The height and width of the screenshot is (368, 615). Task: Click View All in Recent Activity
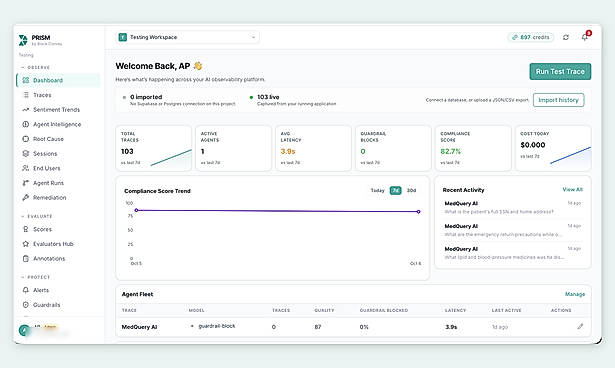point(572,189)
